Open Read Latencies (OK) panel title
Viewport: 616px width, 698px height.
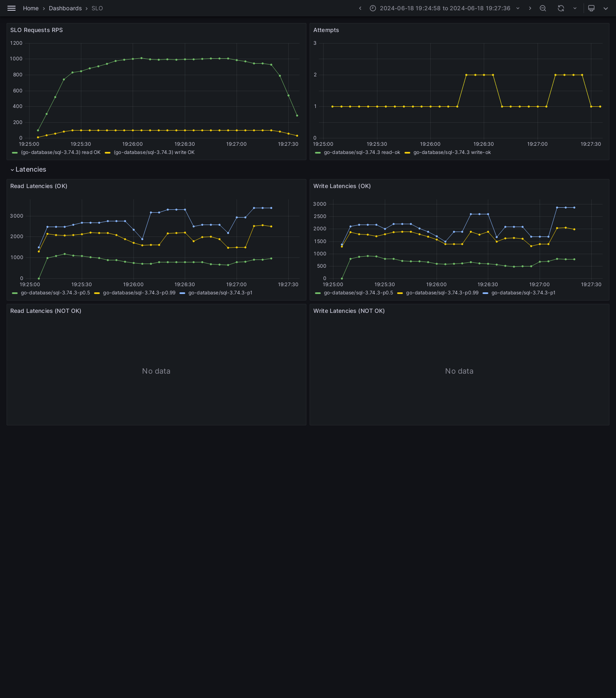[39, 186]
